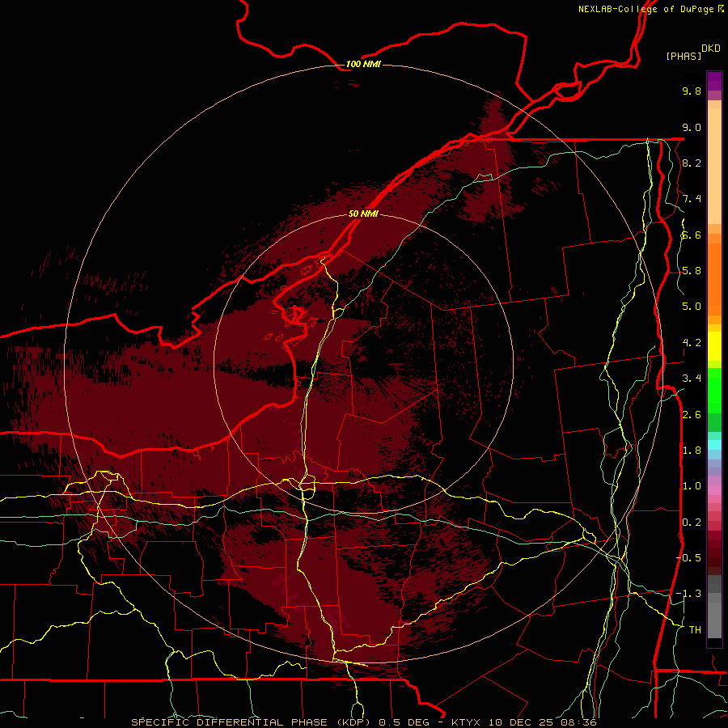The image size is (728, 728).
Task: Click the 8.2 scale value
Action: tap(692, 163)
